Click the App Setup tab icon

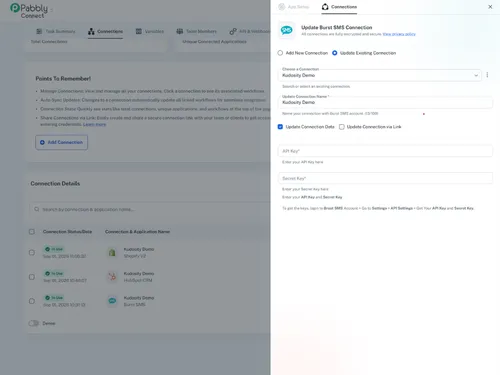pos(282,7)
